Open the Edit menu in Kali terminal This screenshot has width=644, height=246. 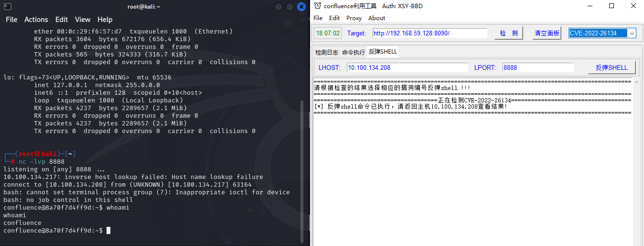click(62, 20)
